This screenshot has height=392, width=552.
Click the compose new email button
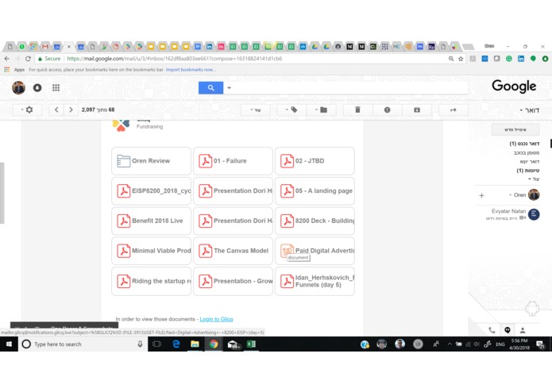point(515,129)
